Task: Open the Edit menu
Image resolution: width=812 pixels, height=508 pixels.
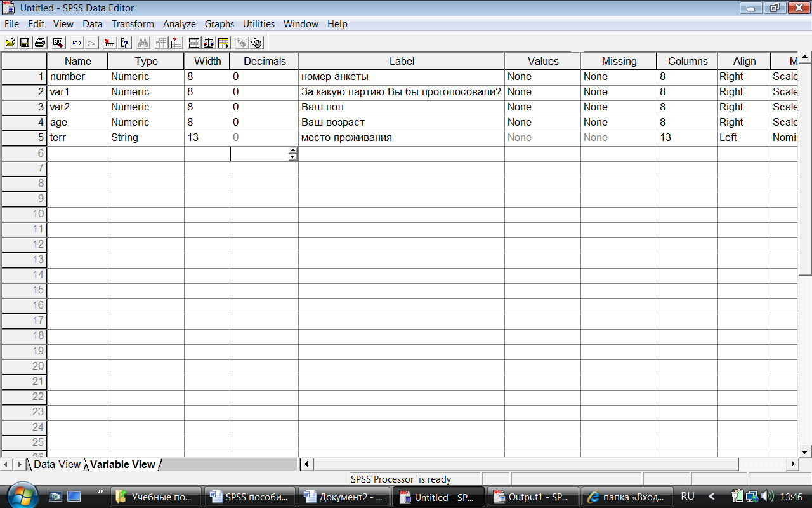Action: 36,24
